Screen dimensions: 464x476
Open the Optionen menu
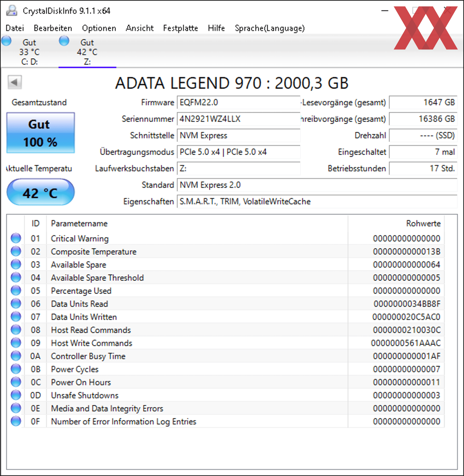pos(99,28)
